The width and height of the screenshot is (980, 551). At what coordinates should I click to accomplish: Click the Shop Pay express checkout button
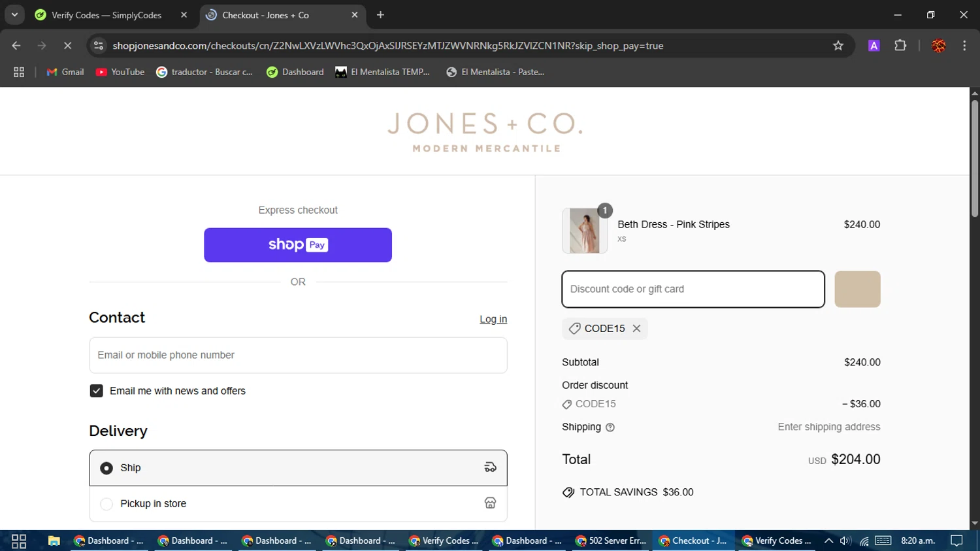[298, 245]
